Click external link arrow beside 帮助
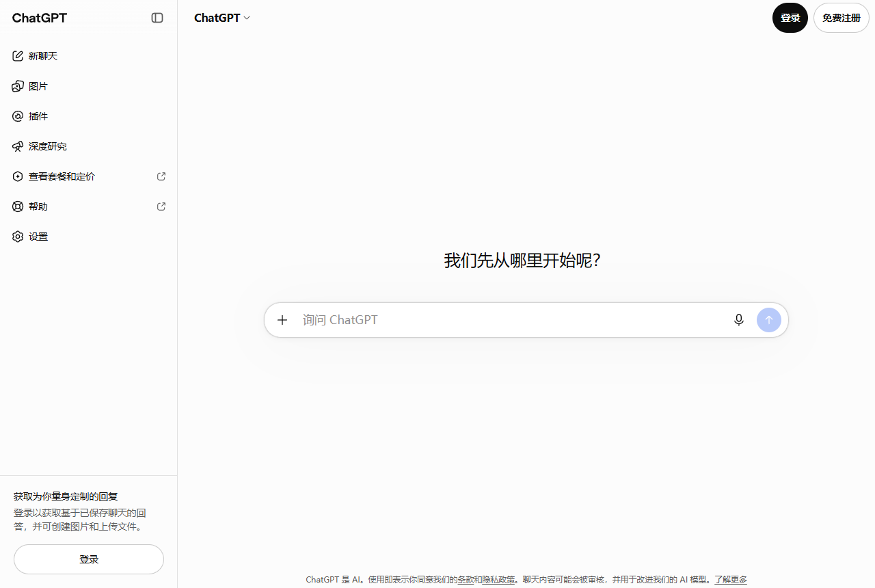The image size is (875, 588). [x=161, y=206]
